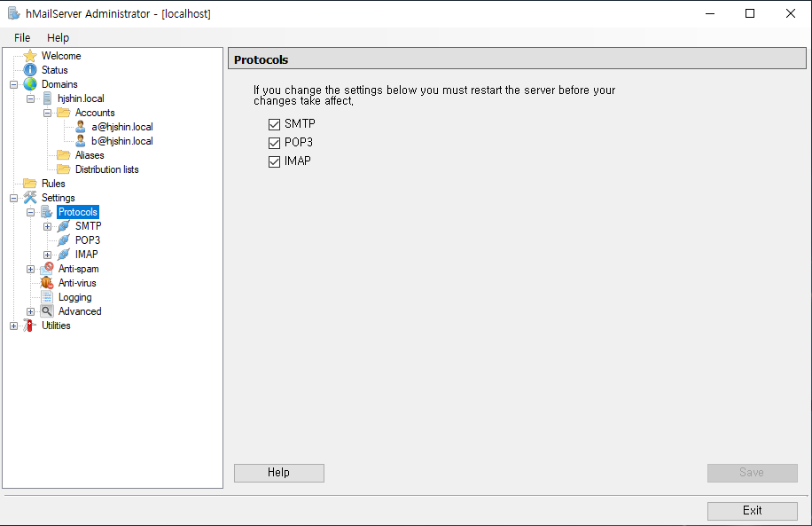The height and width of the screenshot is (526, 812).
Task: Click the Exit button
Action: 752,510
